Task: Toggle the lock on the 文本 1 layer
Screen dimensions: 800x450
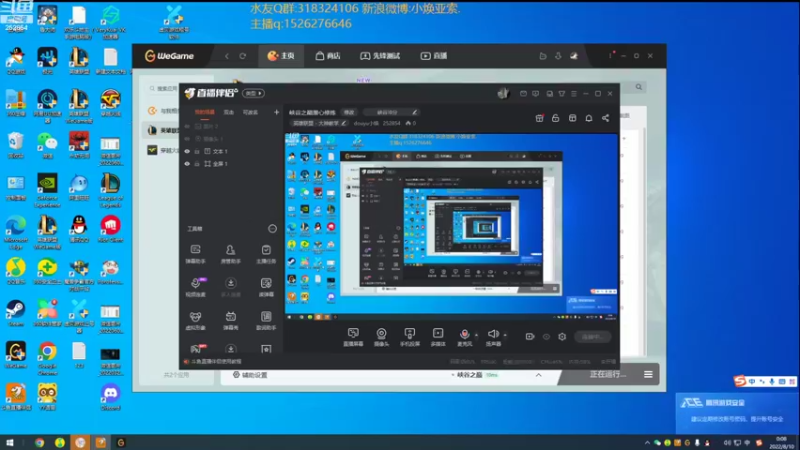Action: [197, 152]
